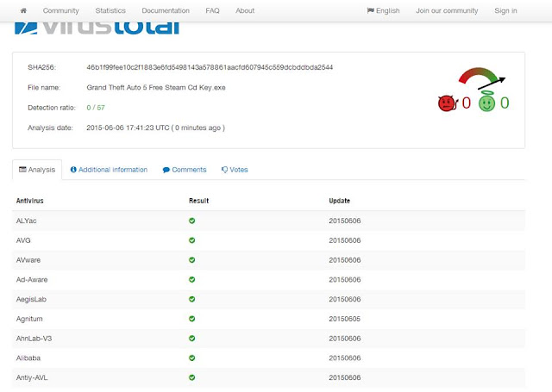552x392 pixels.
Task: Switch to the Additional information tab
Action: (x=109, y=170)
